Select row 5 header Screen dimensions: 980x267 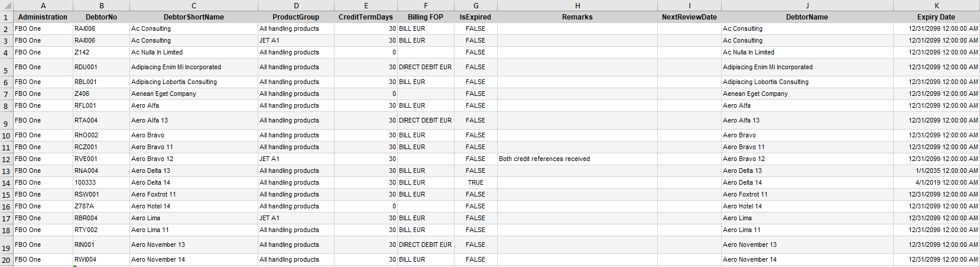(x=7, y=67)
